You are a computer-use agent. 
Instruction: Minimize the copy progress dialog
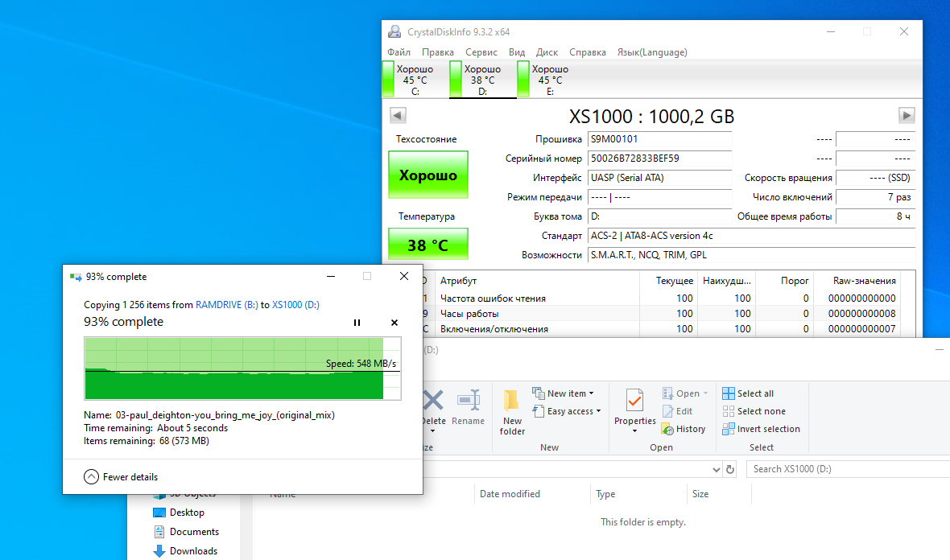pyautogui.click(x=331, y=277)
